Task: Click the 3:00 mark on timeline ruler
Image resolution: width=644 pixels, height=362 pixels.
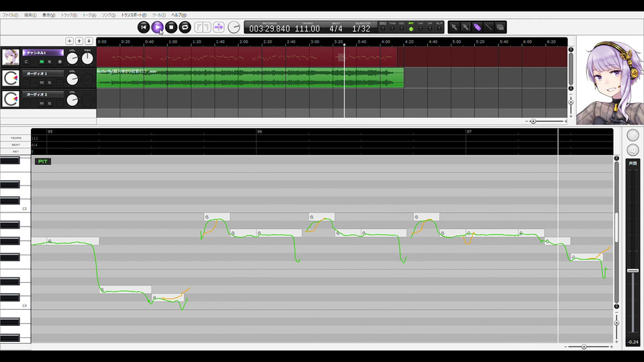Action: (315, 42)
